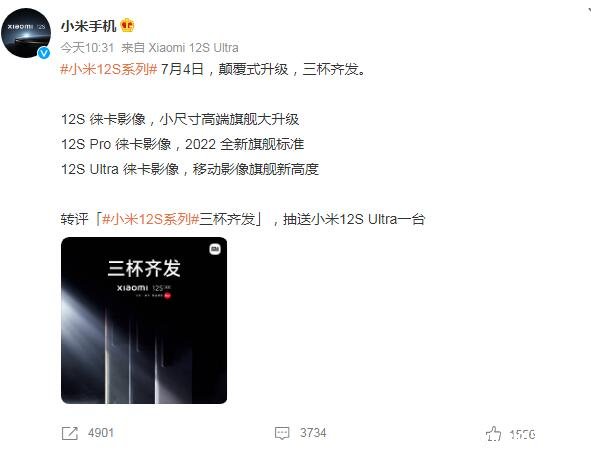
Task: Click the 今天10:31 post timestamp
Action: click(x=87, y=48)
